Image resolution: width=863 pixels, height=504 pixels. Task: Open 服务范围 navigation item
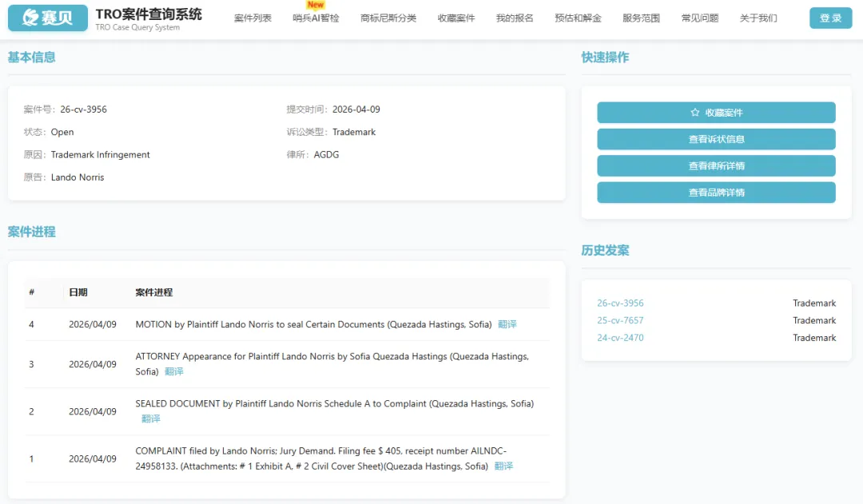(x=641, y=18)
